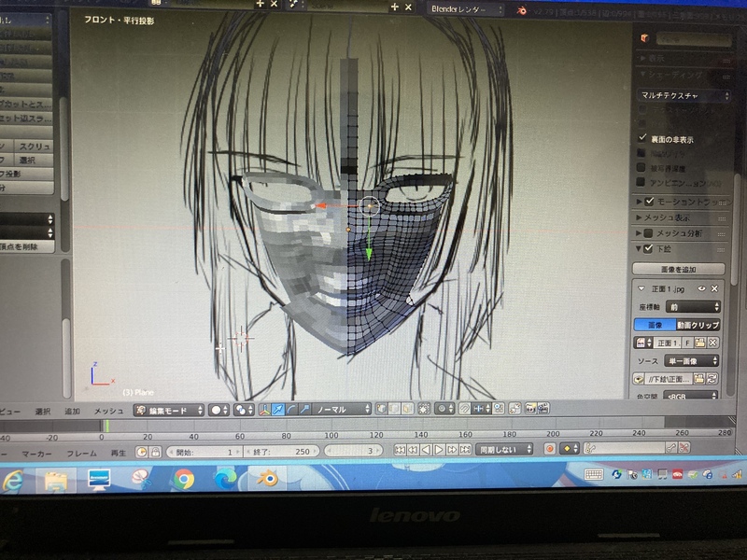Toggle the アンビエントオクルージョン checkbox

(641, 182)
